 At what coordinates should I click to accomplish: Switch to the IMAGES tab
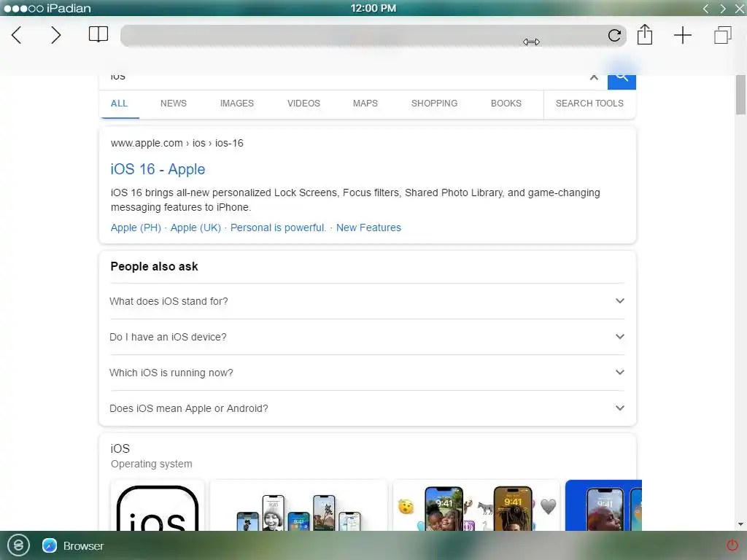[x=237, y=104]
